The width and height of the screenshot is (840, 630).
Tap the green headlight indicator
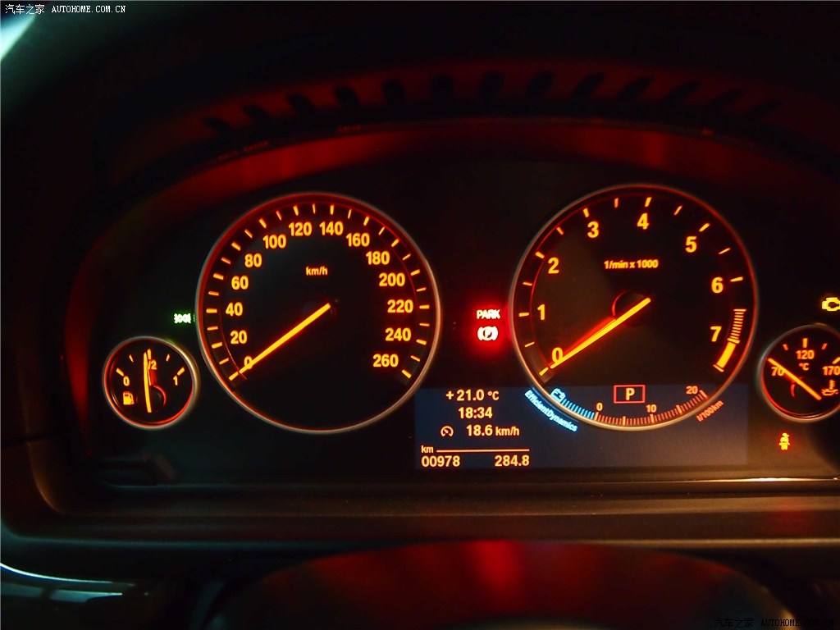coord(181,317)
